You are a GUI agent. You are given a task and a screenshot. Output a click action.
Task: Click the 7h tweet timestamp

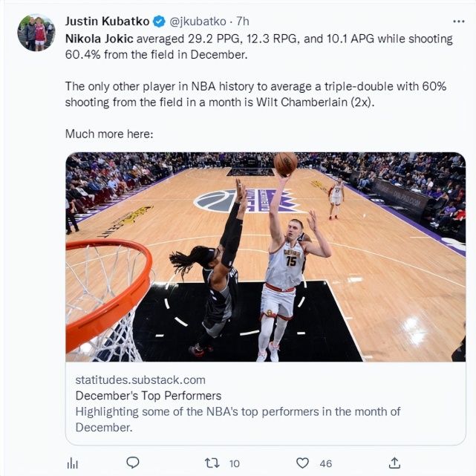tap(243, 20)
